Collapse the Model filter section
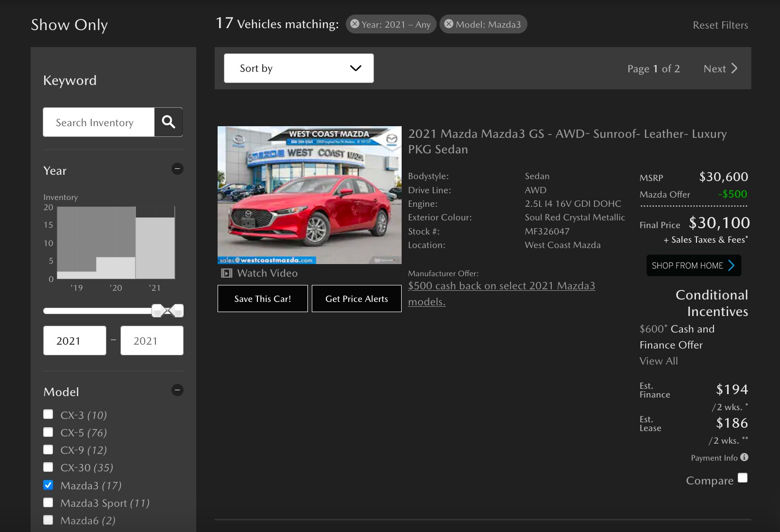780x532 pixels. tap(177, 390)
